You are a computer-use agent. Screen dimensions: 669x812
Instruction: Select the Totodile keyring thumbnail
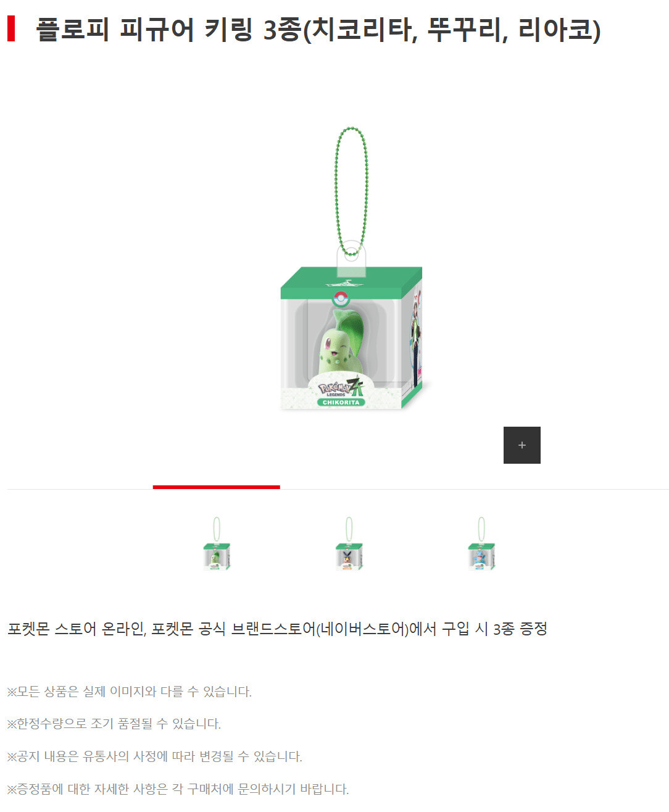pos(481,543)
